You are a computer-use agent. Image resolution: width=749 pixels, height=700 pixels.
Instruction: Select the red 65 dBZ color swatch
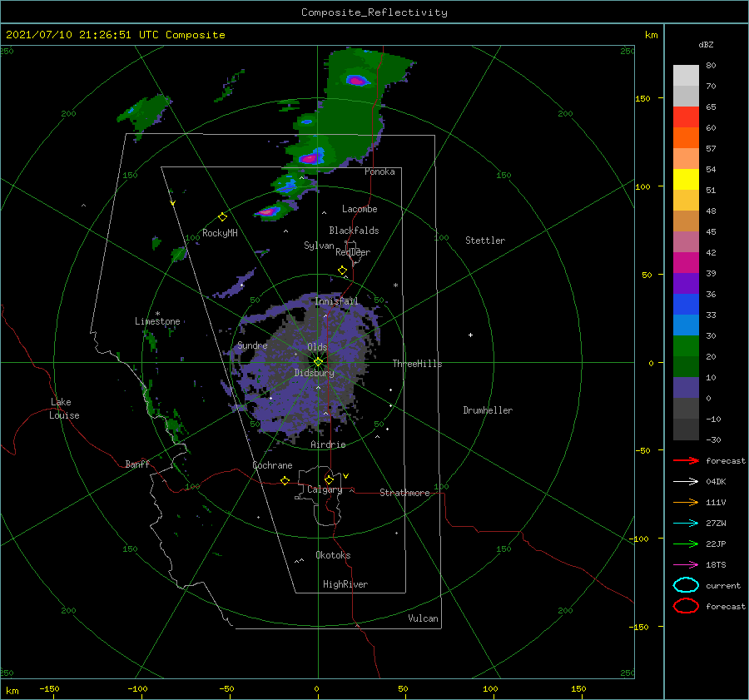point(686,117)
